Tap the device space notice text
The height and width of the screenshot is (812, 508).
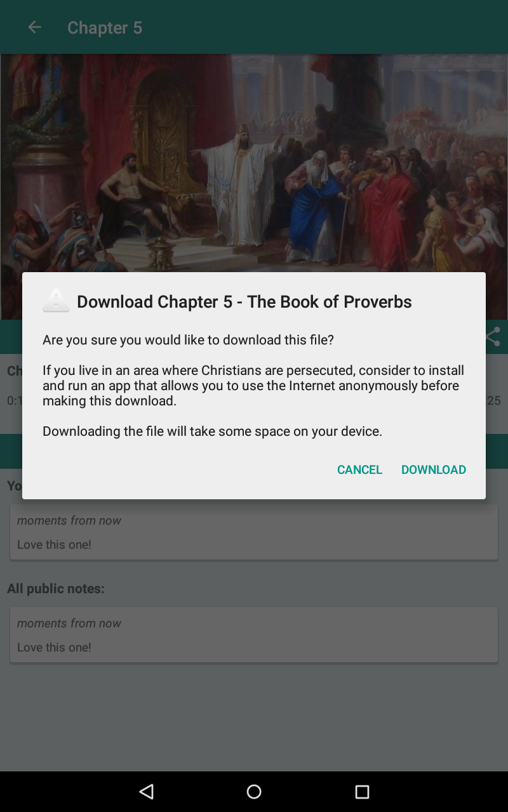pos(212,431)
